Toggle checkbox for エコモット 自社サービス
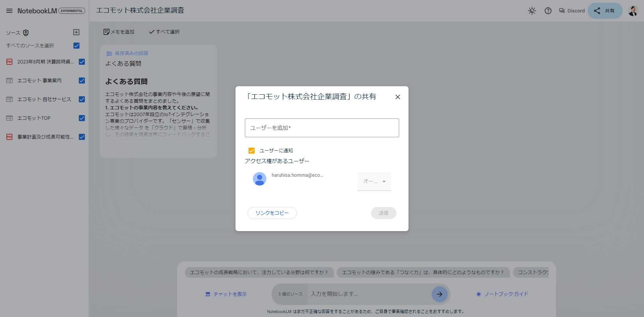Screen dimensions: 644x317 [82, 99]
